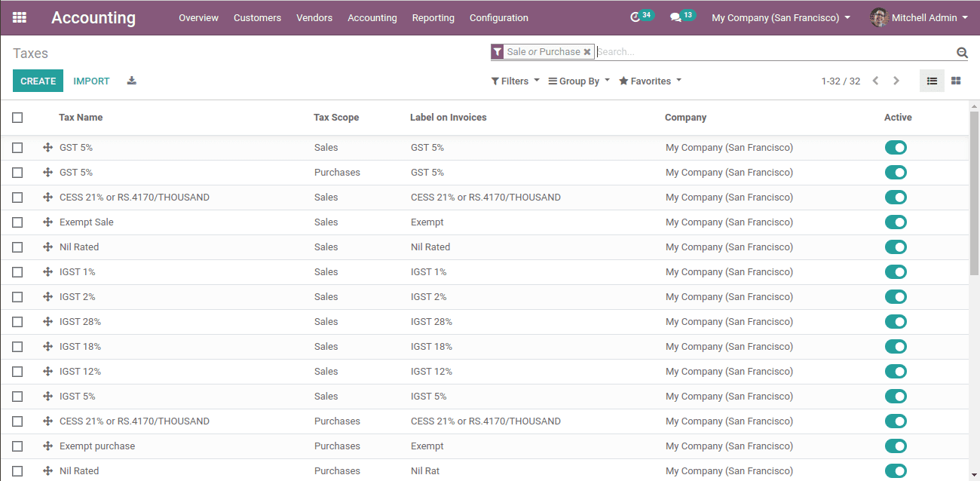The image size is (980, 481).
Task: Click drag handle of Exempt purchase row
Action: point(48,446)
